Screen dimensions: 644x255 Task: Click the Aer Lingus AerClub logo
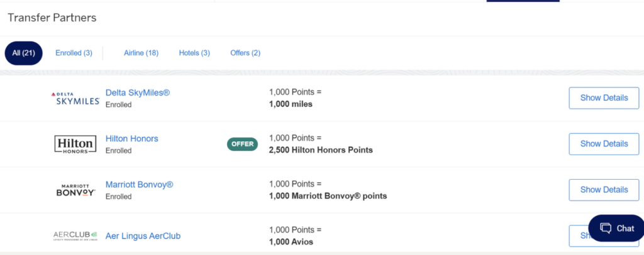pyautogui.click(x=75, y=236)
